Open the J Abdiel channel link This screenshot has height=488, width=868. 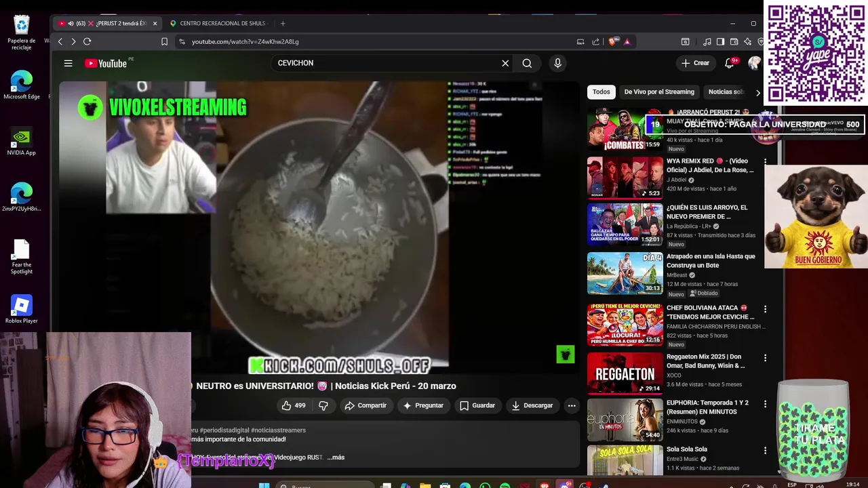click(x=677, y=180)
